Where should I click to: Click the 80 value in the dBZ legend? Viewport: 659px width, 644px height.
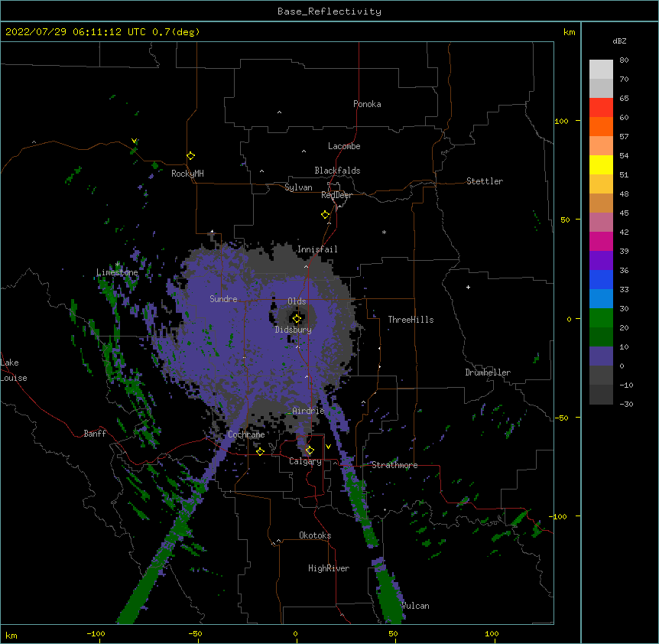[624, 60]
